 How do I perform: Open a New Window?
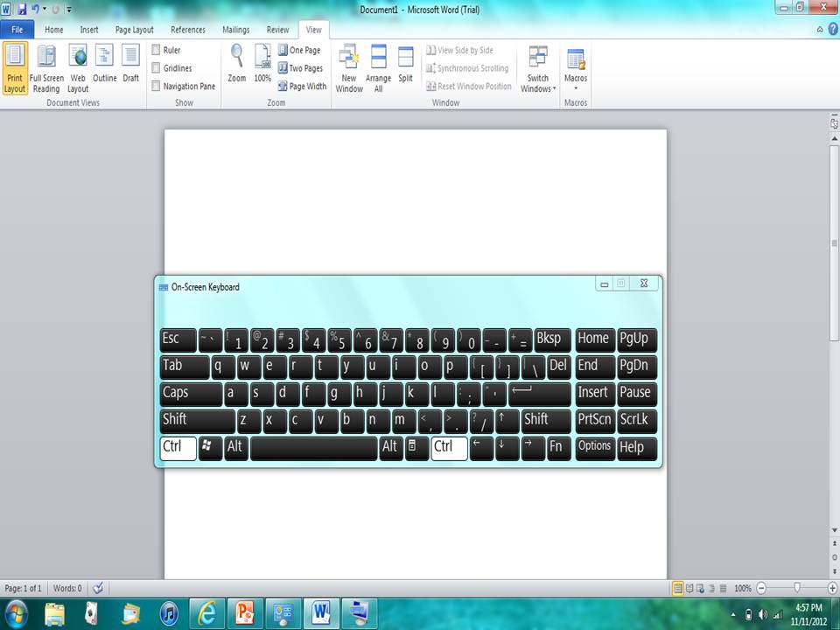tap(349, 68)
